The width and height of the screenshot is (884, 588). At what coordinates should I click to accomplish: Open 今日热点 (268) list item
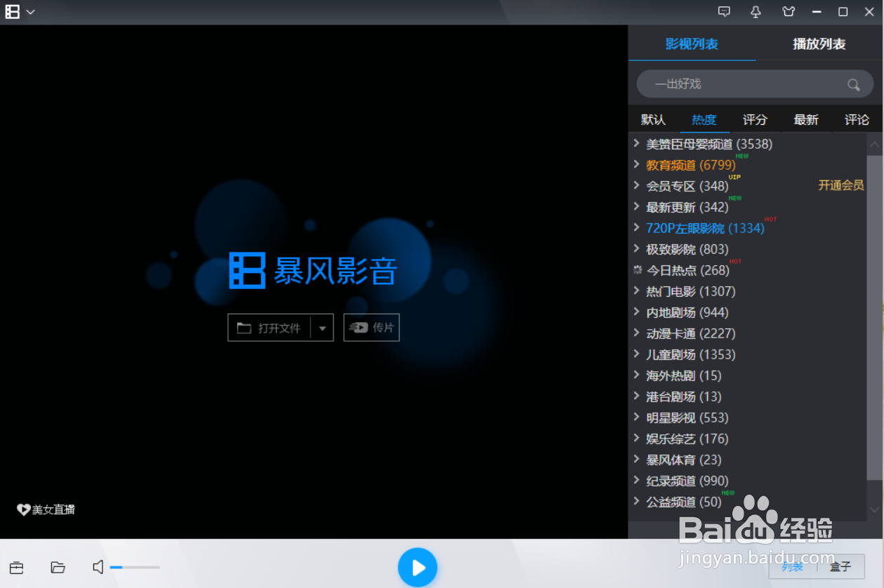click(x=687, y=270)
